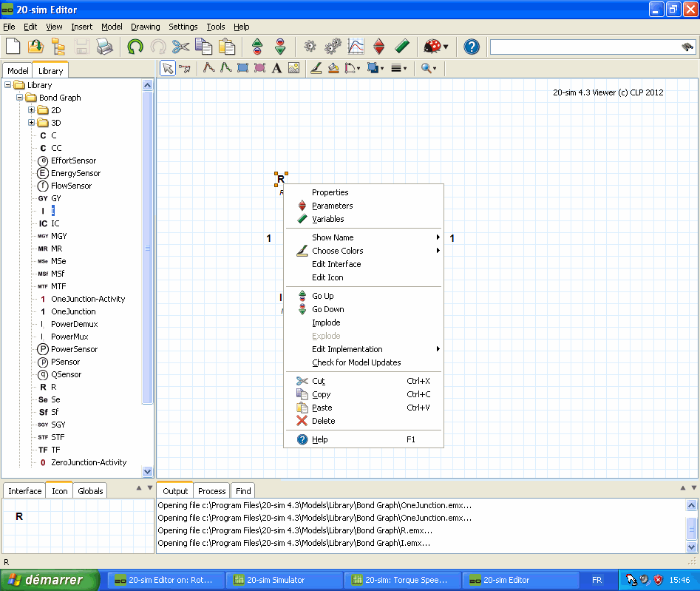
Task: Select the draw ellipse tool
Action: 259,68
